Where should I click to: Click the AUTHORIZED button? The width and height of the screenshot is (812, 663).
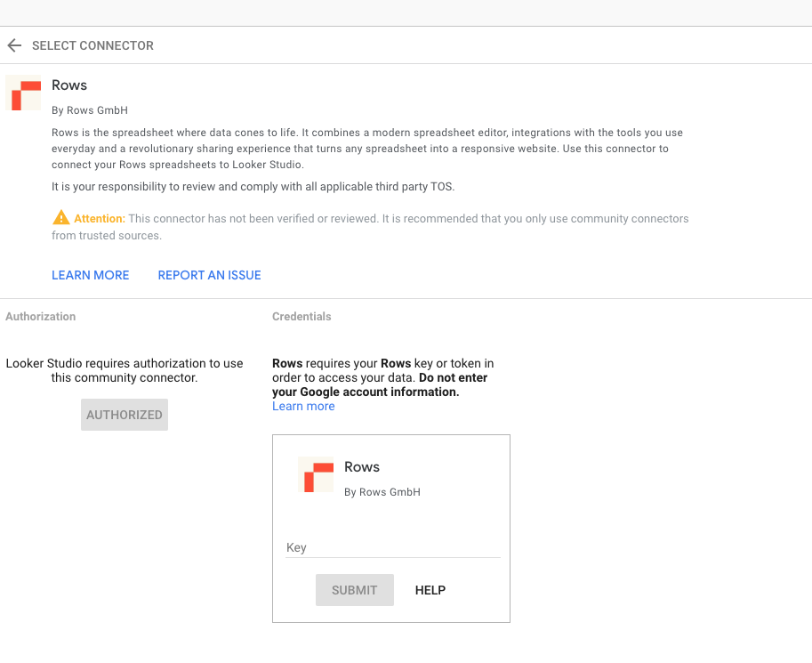coord(125,415)
